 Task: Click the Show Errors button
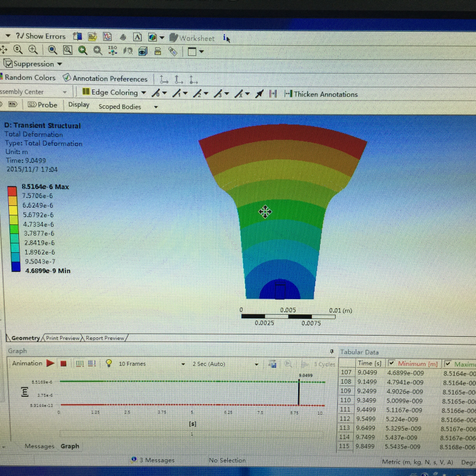tap(40, 36)
